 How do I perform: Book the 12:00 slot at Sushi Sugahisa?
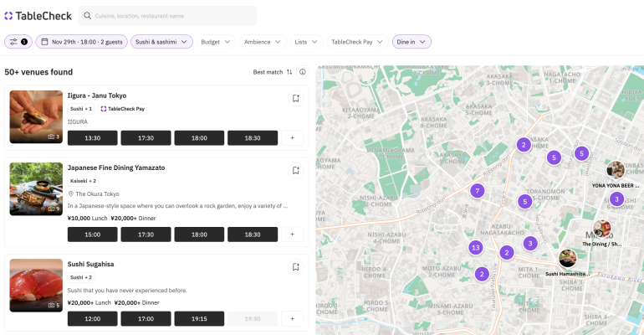click(x=92, y=318)
